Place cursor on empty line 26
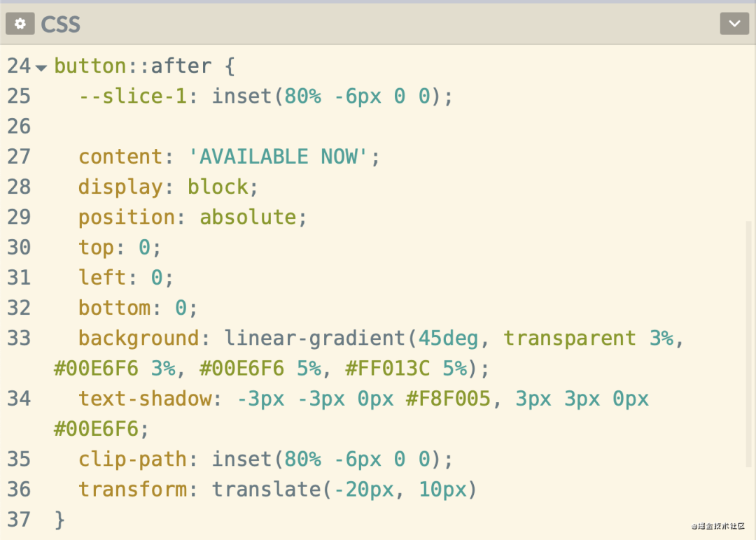 pos(210,127)
